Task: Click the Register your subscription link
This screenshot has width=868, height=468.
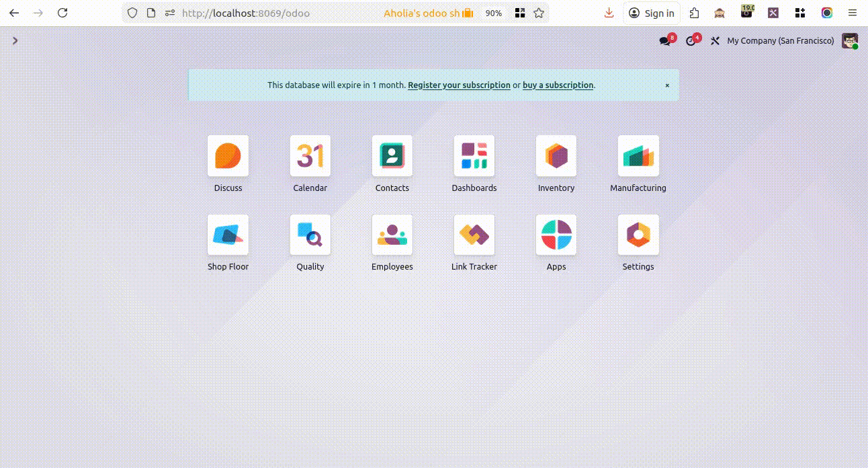Action: [x=459, y=85]
